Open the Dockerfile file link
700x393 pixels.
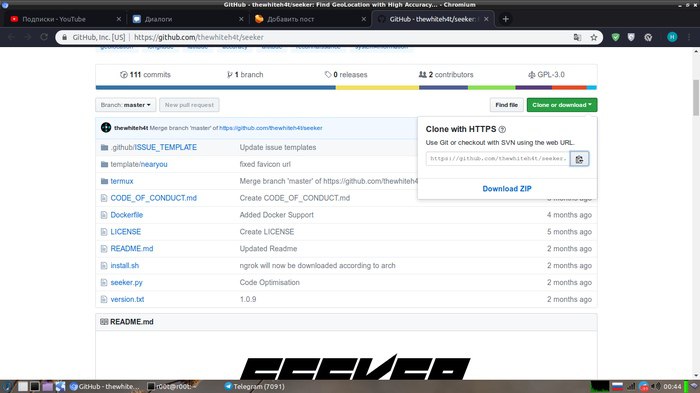(127, 215)
